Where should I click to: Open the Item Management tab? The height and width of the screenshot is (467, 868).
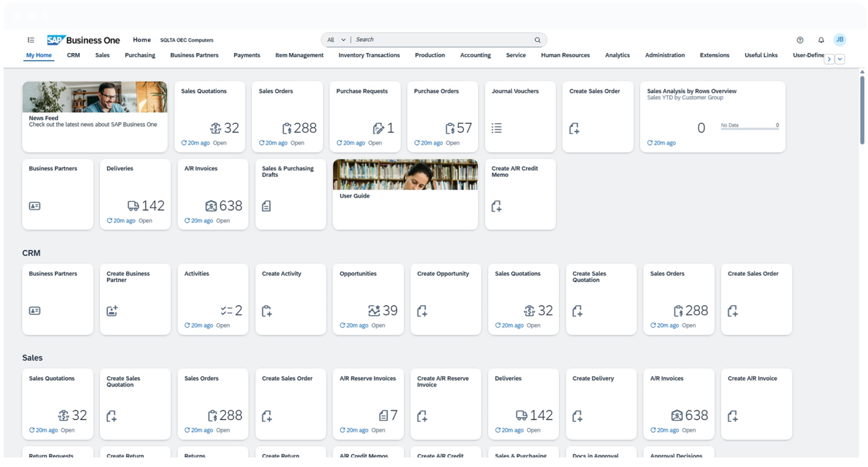[299, 55]
